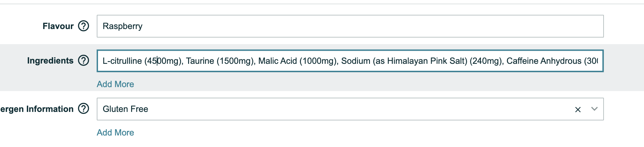Click on Taurine in the Ingredients text

pos(200,61)
